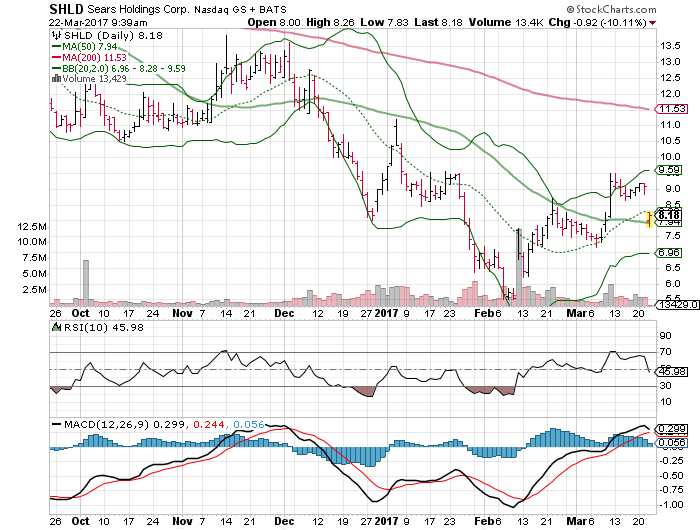Screen dimensions: 700x530
Task: Click the 12.5M volume scale label
Action: [x=32, y=226]
